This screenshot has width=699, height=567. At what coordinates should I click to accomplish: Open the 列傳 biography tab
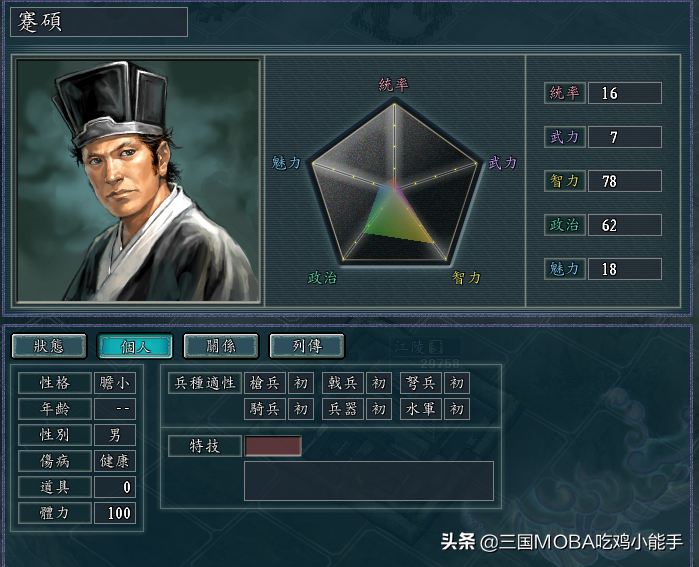point(307,346)
